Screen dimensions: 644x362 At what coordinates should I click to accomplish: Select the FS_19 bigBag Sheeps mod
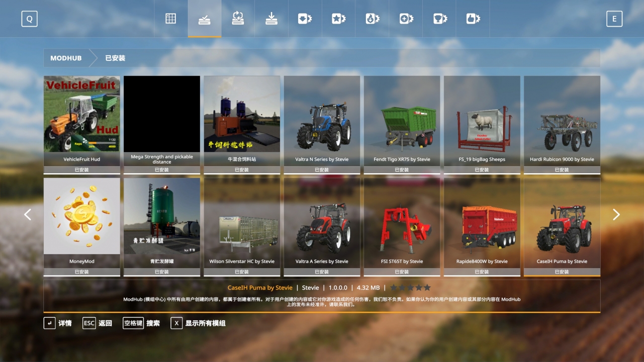pos(482,125)
